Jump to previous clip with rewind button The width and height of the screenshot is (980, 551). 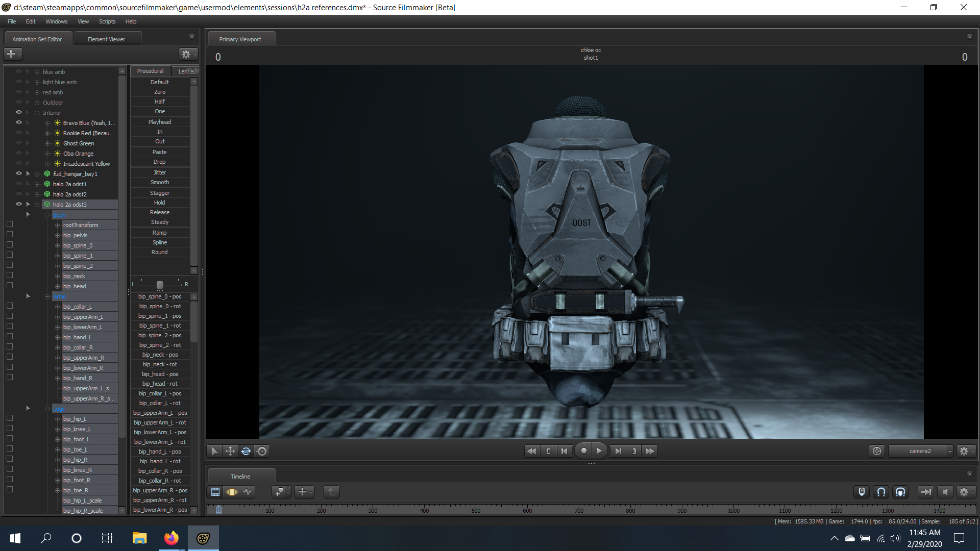tap(531, 451)
